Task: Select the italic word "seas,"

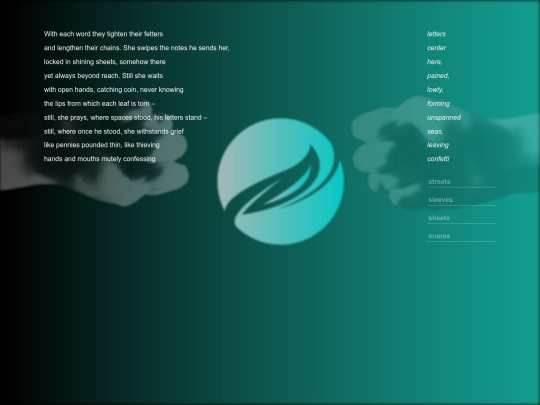Action: pos(435,132)
